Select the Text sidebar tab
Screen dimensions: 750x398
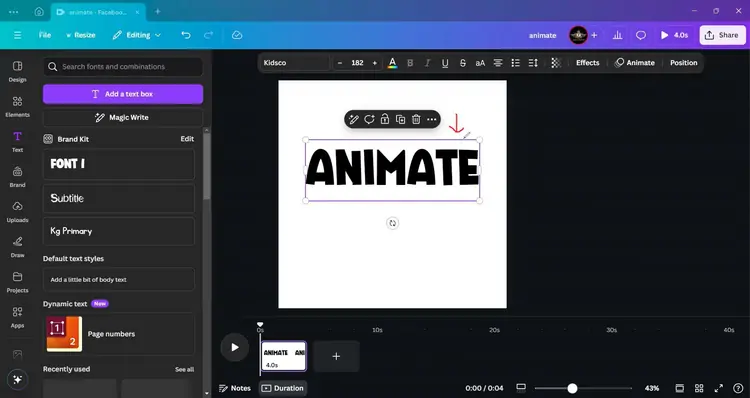coord(17,142)
